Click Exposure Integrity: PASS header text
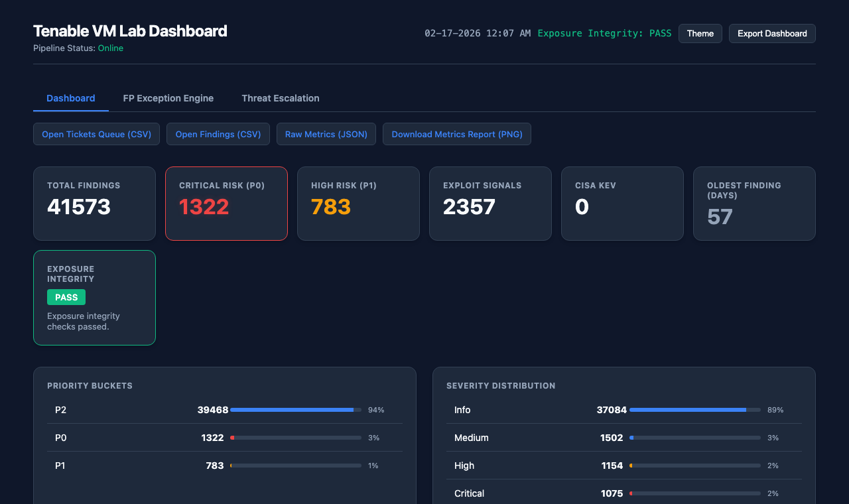The height and width of the screenshot is (504, 849). pyautogui.click(x=604, y=33)
